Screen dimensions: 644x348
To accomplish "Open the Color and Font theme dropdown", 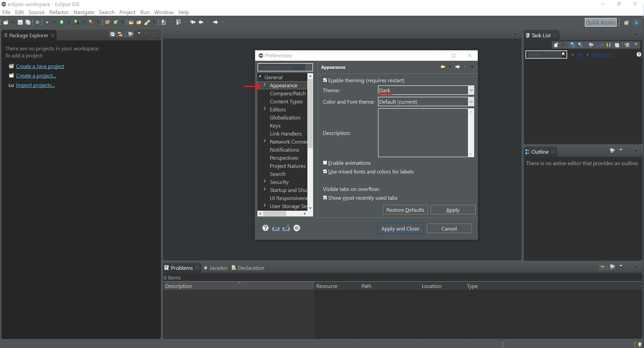I will coord(471,101).
